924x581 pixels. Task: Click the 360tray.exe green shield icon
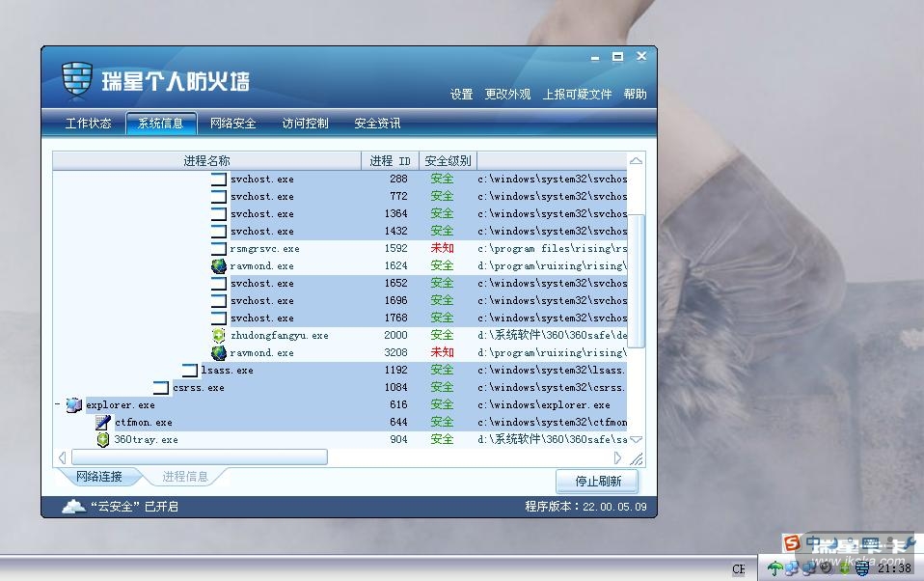click(x=102, y=439)
